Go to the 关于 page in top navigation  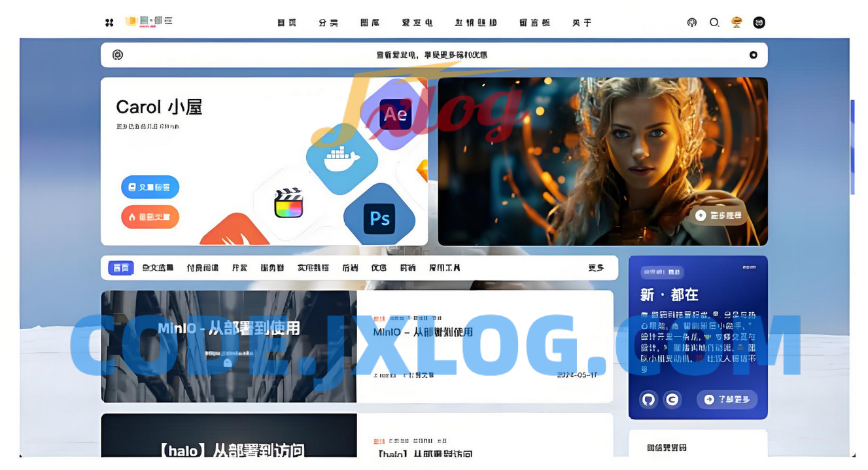pyautogui.click(x=582, y=23)
